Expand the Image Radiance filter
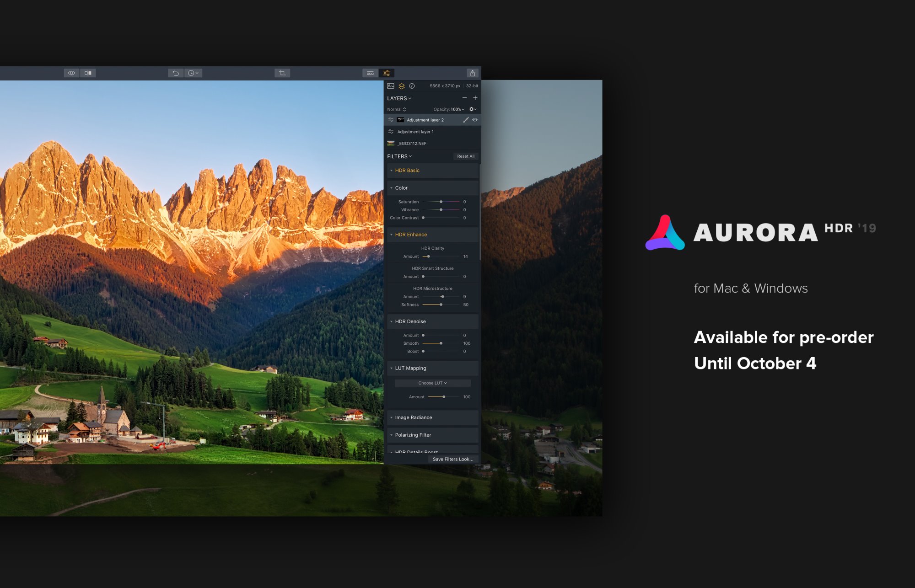The width and height of the screenshot is (915, 588). pyautogui.click(x=433, y=417)
